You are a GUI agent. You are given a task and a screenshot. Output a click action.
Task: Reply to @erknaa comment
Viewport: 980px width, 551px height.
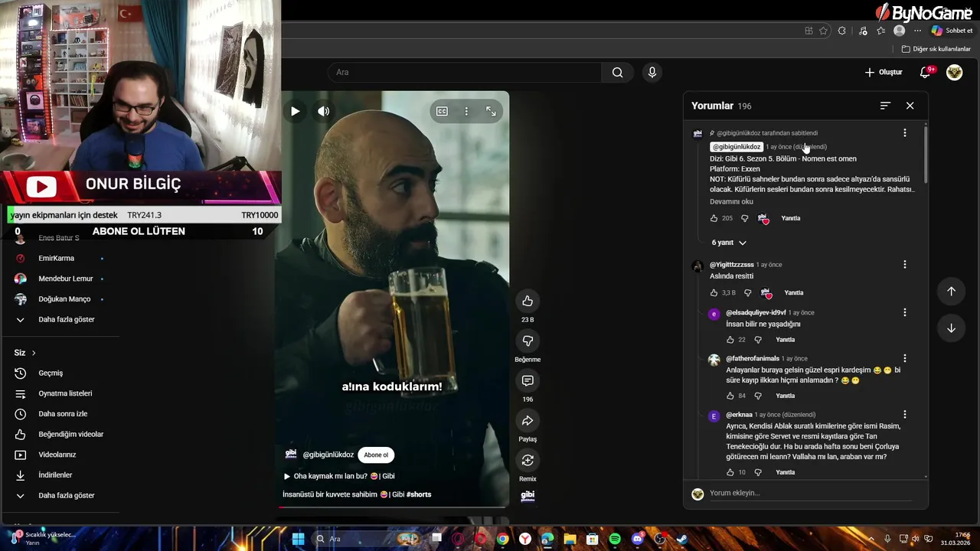coord(785,472)
